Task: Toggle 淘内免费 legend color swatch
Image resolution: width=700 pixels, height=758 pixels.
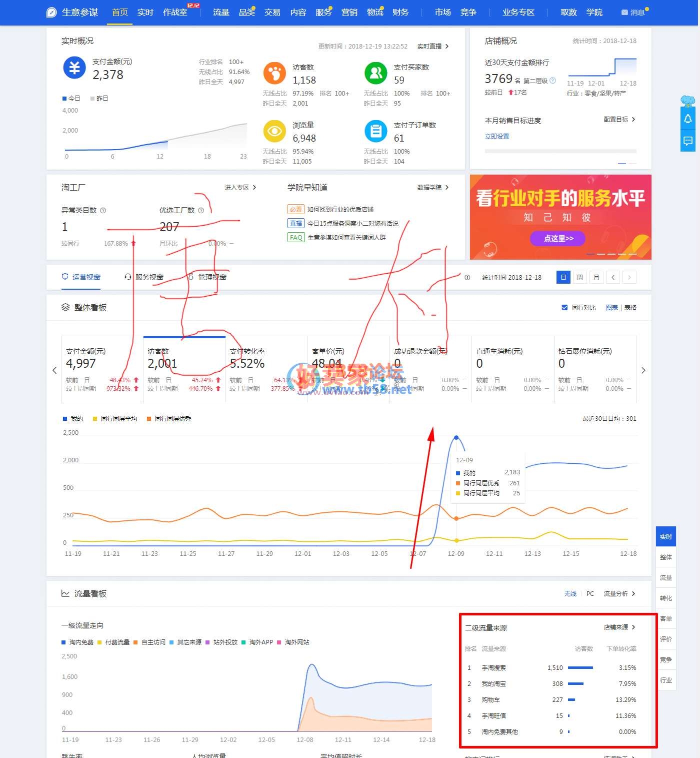Action: coord(63,642)
